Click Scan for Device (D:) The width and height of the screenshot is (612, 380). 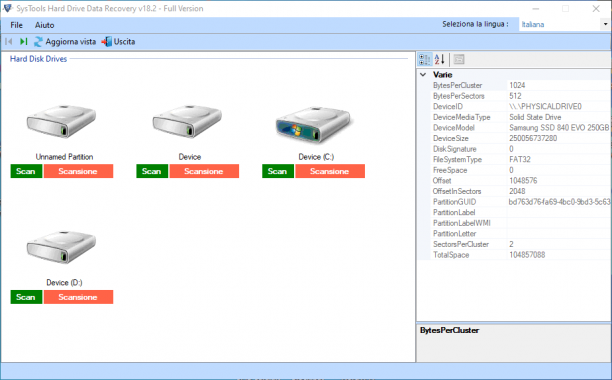[x=26, y=297]
